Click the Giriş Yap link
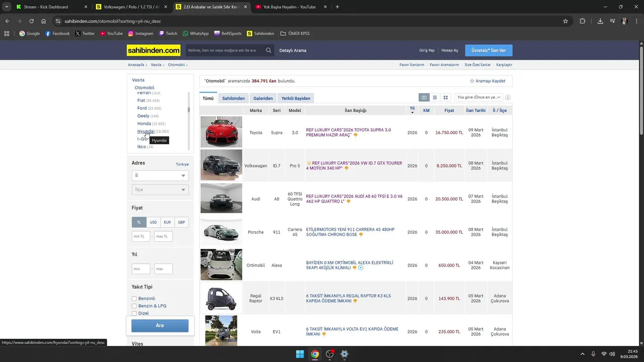 pos(427,50)
